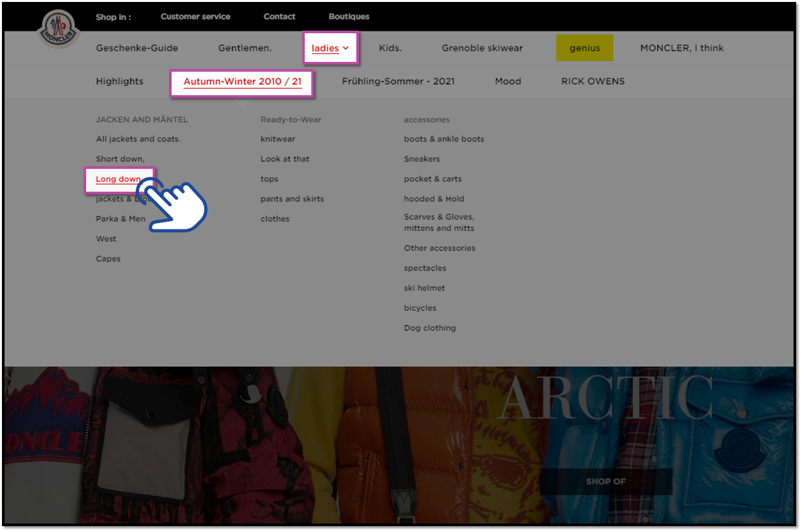The image size is (802, 532).
Task: Open boots & ankle boots
Action: click(x=444, y=139)
